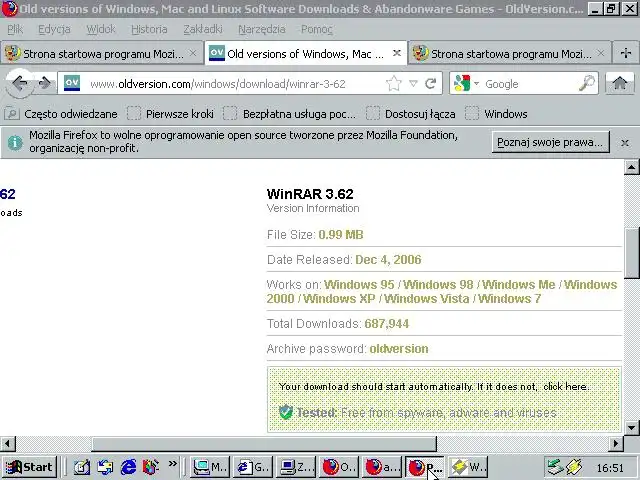
Task: Click the horizontal scrollbar left arrow
Action: (x=7, y=443)
